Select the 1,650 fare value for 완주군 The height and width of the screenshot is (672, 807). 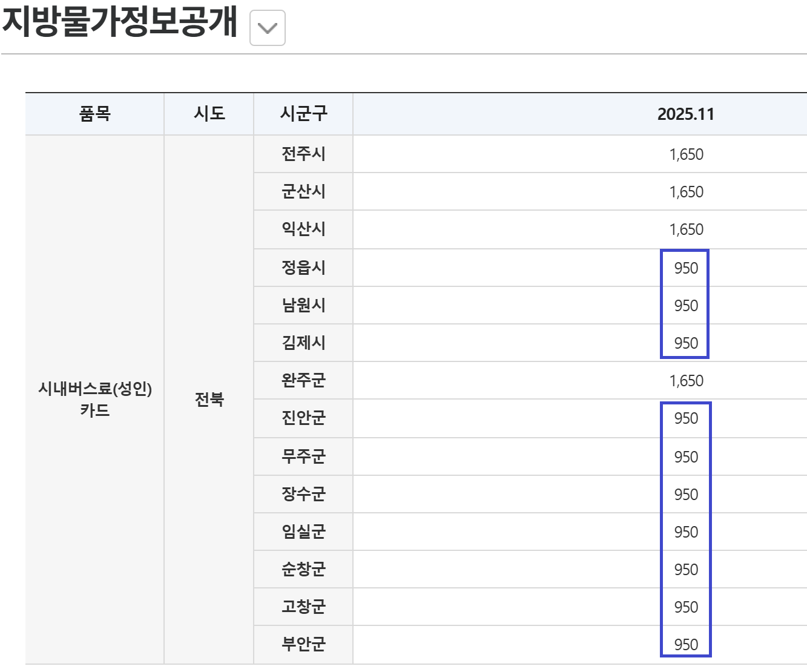pyautogui.click(x=686, y=381)
